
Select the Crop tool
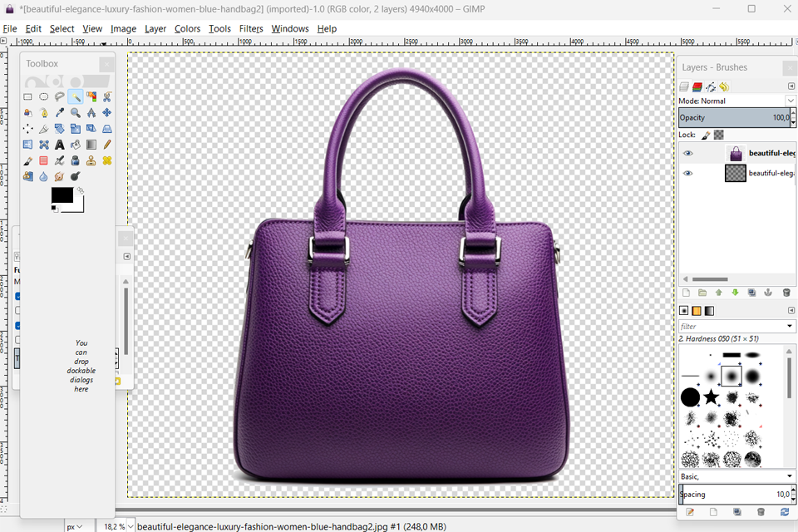coord(44,129)
